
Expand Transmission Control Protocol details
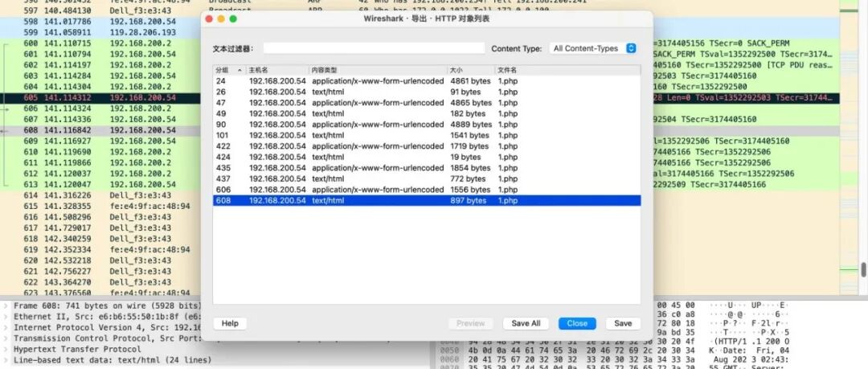(6, 338)
